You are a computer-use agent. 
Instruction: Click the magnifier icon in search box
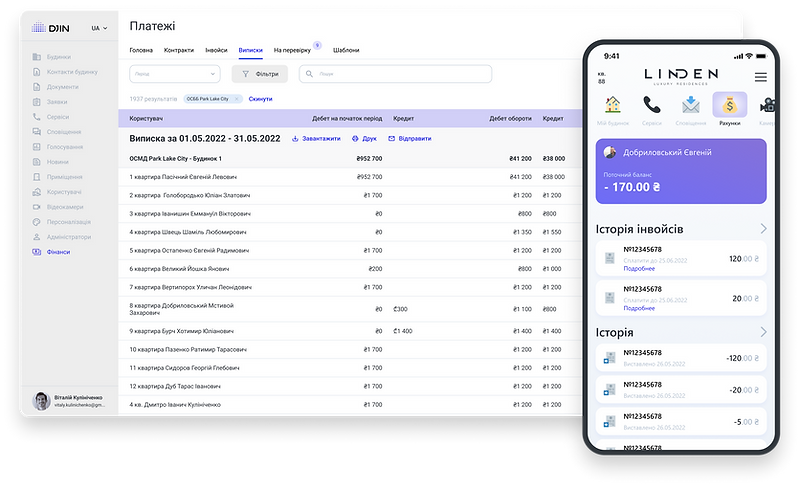(x=309, y=74)
